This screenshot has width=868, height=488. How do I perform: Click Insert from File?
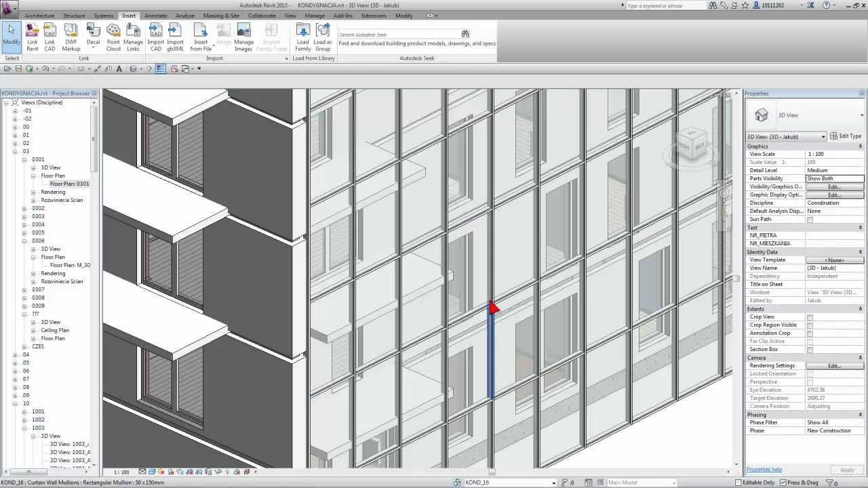[x=201, y=37]
